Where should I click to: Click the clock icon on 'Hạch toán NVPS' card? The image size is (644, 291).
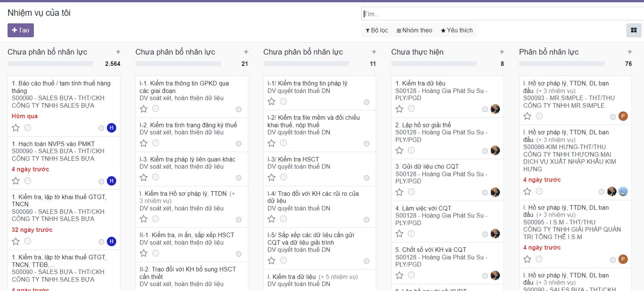27,181
